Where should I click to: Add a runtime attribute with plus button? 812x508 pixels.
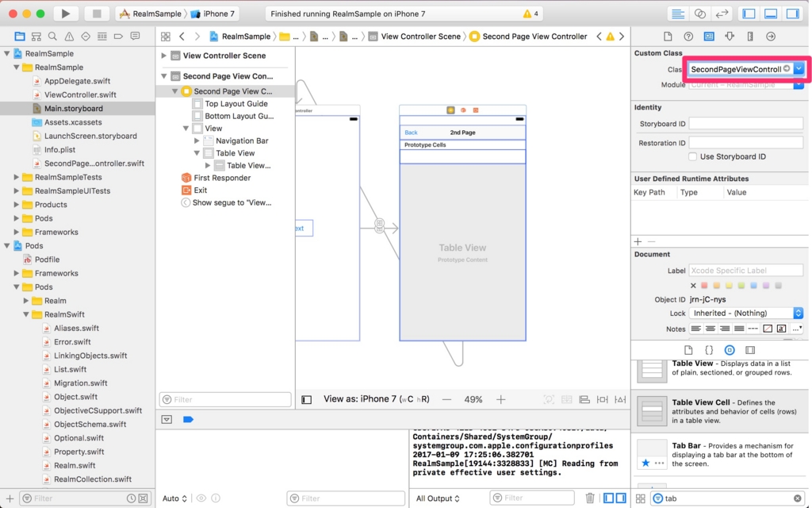(638, 241)
